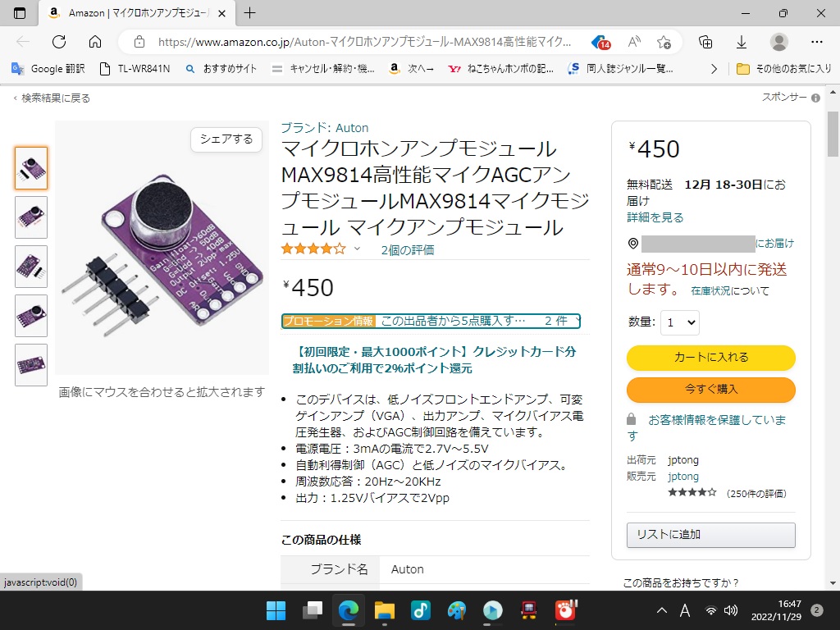
Task: Open the music note app on taskbar
Action: coord(421,610)
